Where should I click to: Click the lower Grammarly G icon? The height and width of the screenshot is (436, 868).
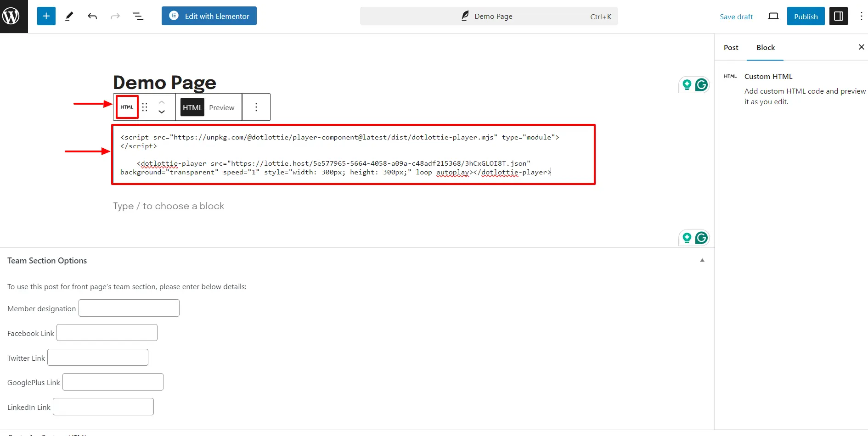tap(701, 238)
